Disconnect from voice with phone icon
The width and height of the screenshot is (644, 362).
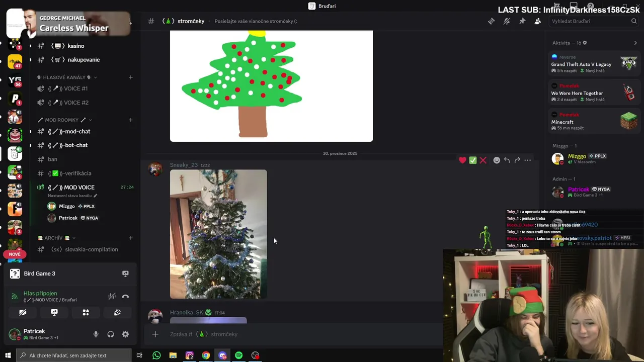click(125, 296)
